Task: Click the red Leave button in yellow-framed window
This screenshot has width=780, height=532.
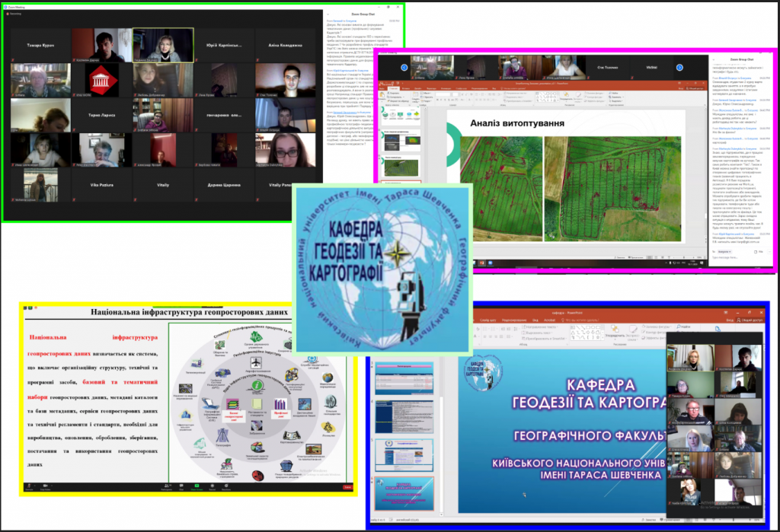Action: [347, 487]
